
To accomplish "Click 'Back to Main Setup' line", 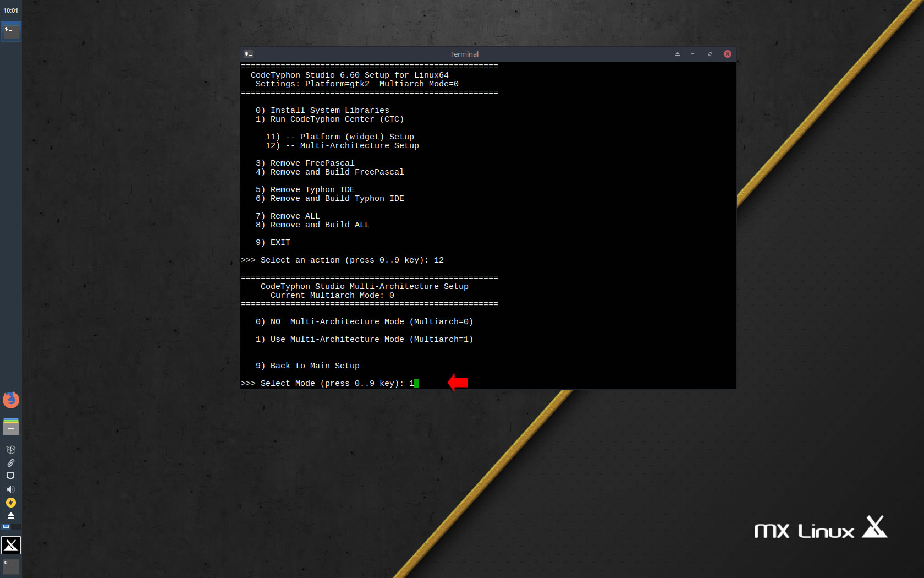I will [307, 366].
